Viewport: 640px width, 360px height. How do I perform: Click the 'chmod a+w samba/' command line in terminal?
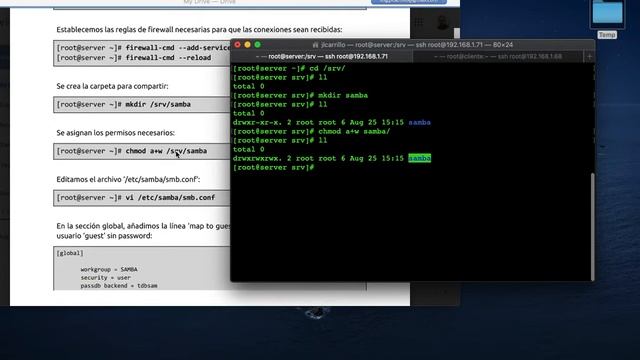[311, 131]
